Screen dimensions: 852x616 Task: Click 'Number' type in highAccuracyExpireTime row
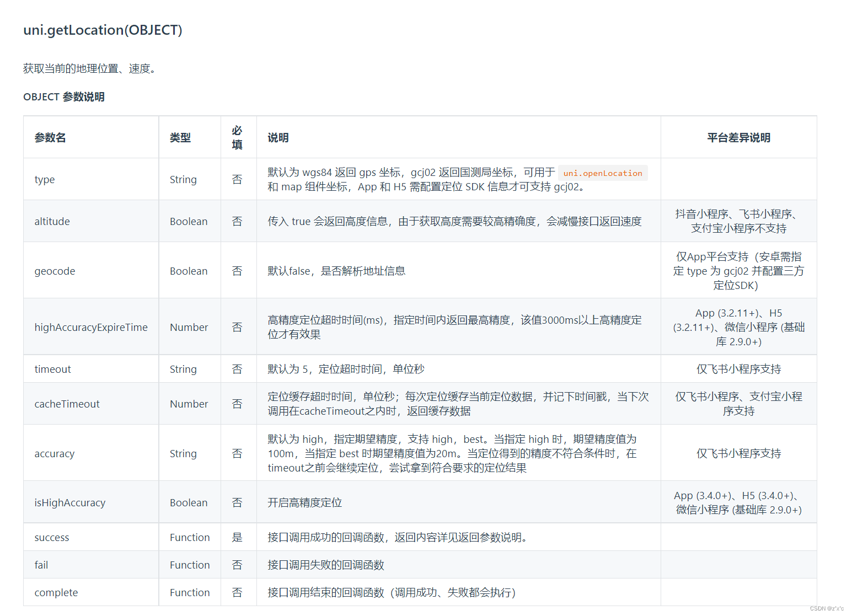[189, 327]
